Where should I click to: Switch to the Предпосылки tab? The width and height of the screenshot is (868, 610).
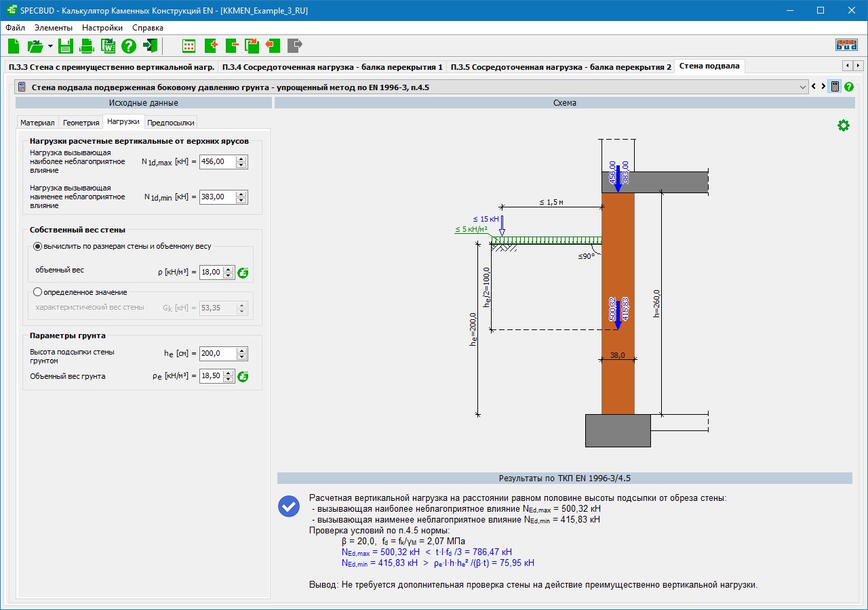tap(170, 123)
